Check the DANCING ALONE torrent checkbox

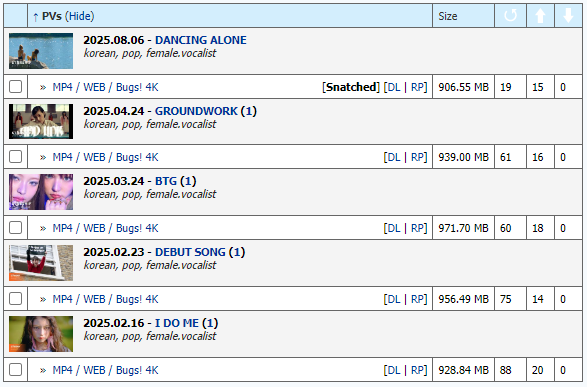pyautogui.click(x=15, y=86)
